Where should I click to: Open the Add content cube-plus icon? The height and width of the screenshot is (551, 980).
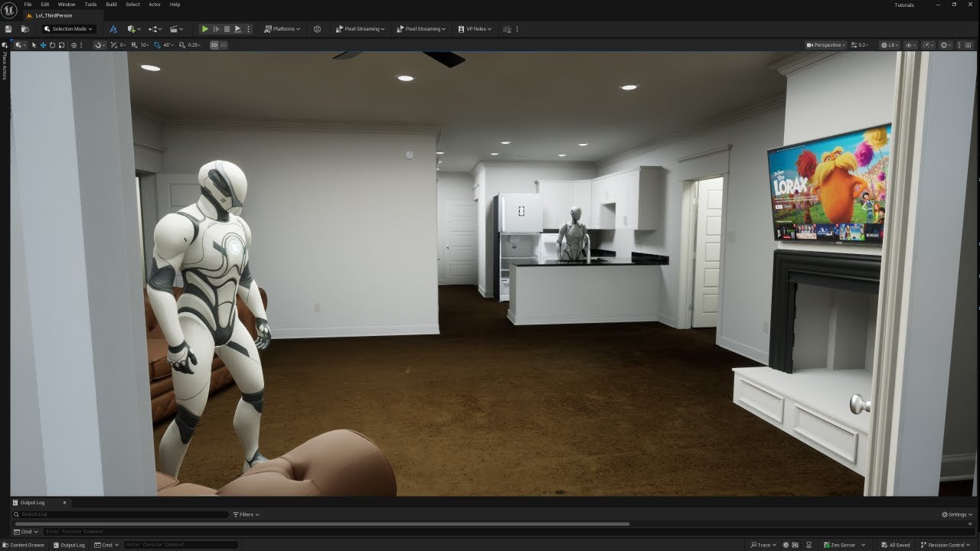point(134,29)
